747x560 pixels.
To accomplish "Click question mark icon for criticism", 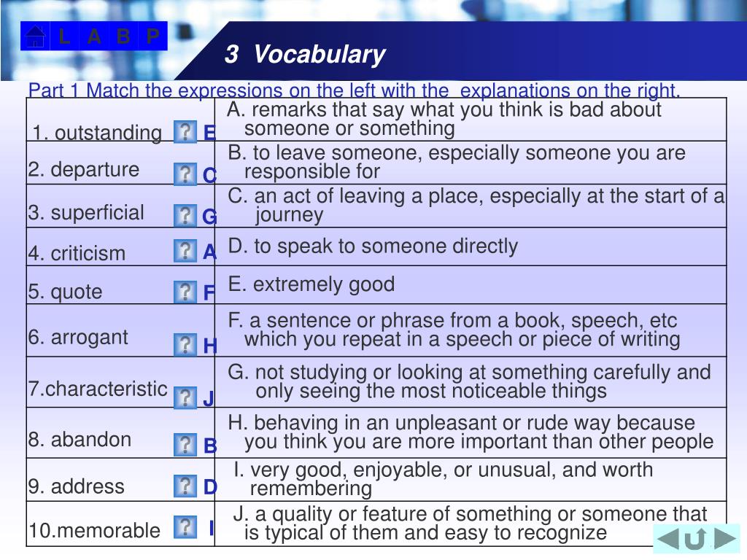I will 185,251.
